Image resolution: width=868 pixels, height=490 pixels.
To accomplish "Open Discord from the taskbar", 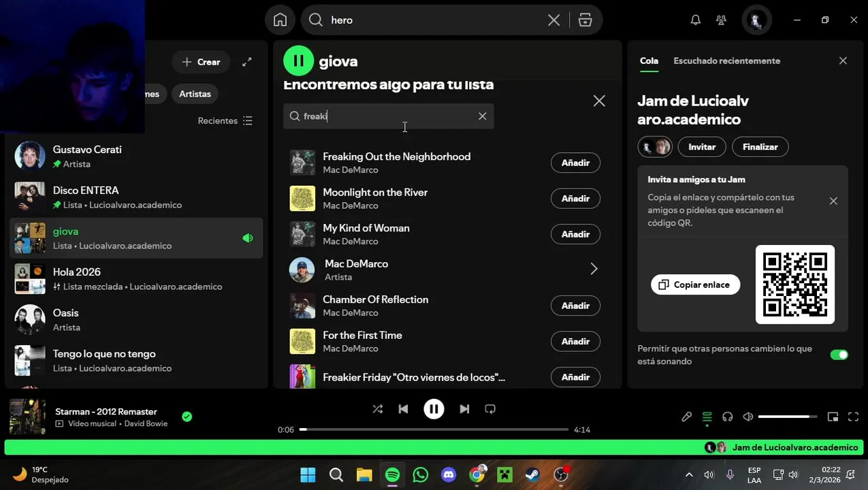I will point(448,474).
